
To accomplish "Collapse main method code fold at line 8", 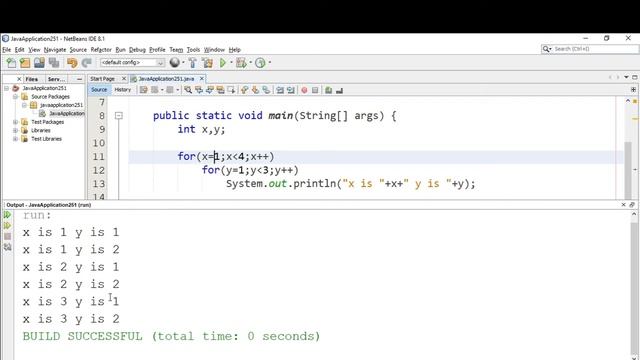I will [119, 116].
